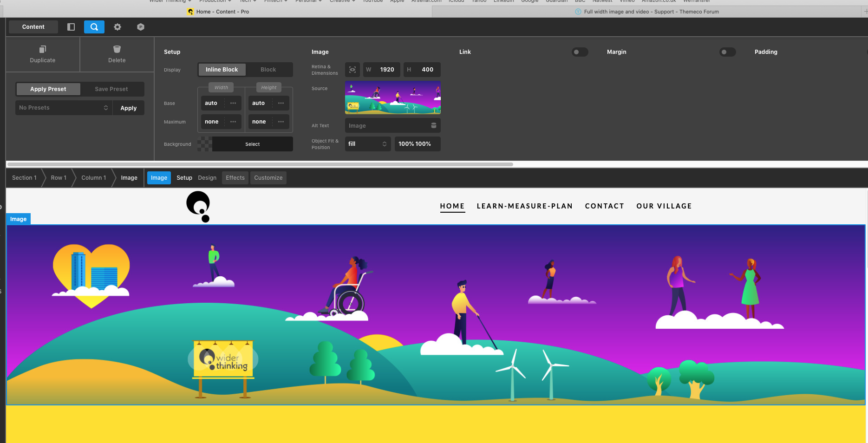The width and height of the screenshot is (868, 443).
Task: Enable the Link toggle switch
Action: (x=580, y=52)
